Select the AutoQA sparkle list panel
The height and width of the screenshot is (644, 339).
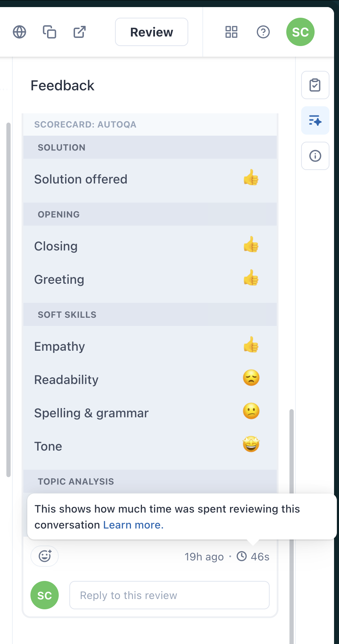coord(315,120)
